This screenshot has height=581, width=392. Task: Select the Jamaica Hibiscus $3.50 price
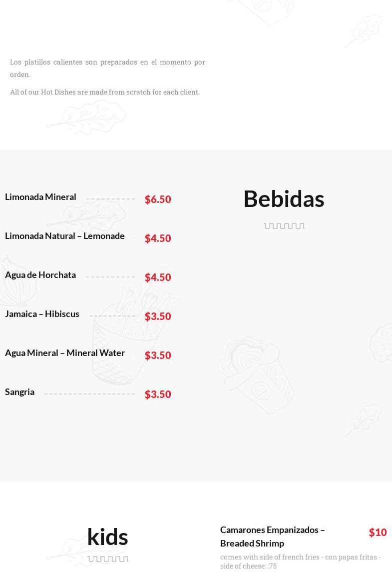158,316
